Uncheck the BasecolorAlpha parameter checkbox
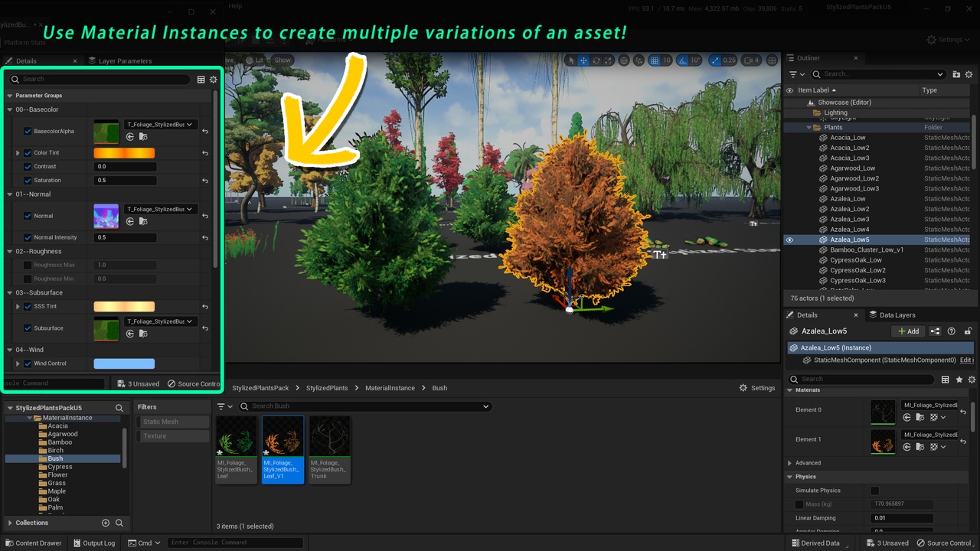980x551 pixels. click(28, 132)
